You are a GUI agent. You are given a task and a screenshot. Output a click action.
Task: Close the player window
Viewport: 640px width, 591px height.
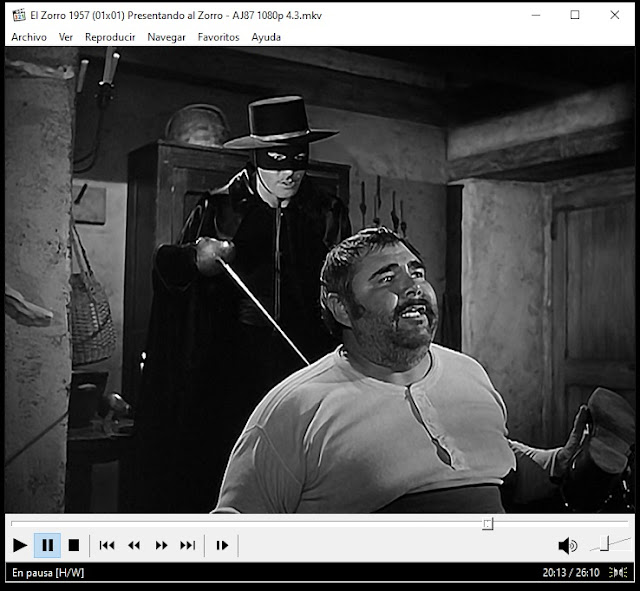point(615,15)
